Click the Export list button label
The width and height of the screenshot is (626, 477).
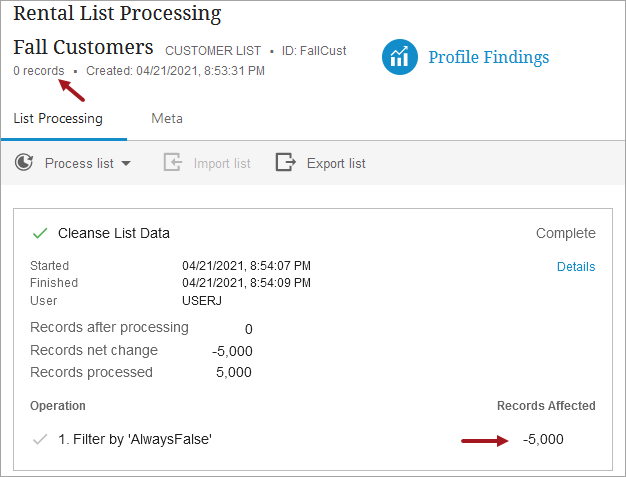(x=336, y=163)
